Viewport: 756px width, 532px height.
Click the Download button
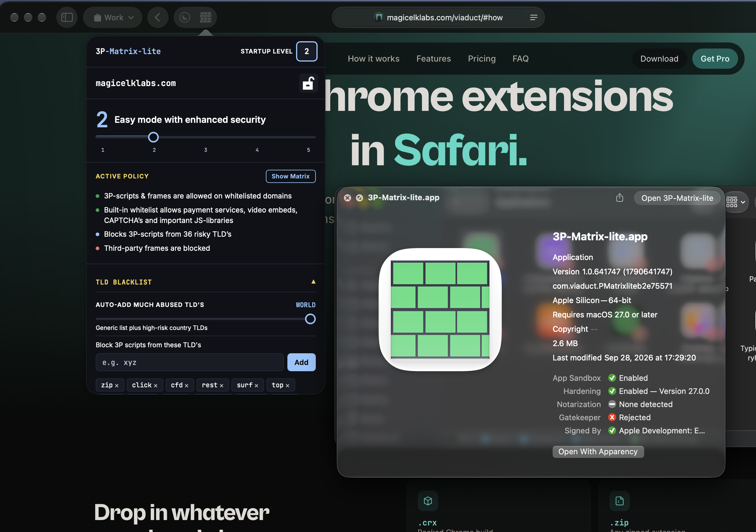pos(659,59)
